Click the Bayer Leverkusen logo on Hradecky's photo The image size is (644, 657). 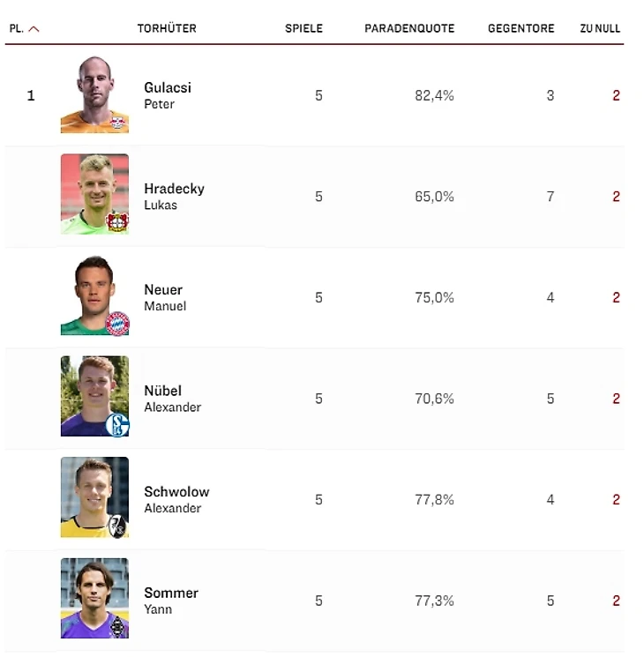[117, 221]
